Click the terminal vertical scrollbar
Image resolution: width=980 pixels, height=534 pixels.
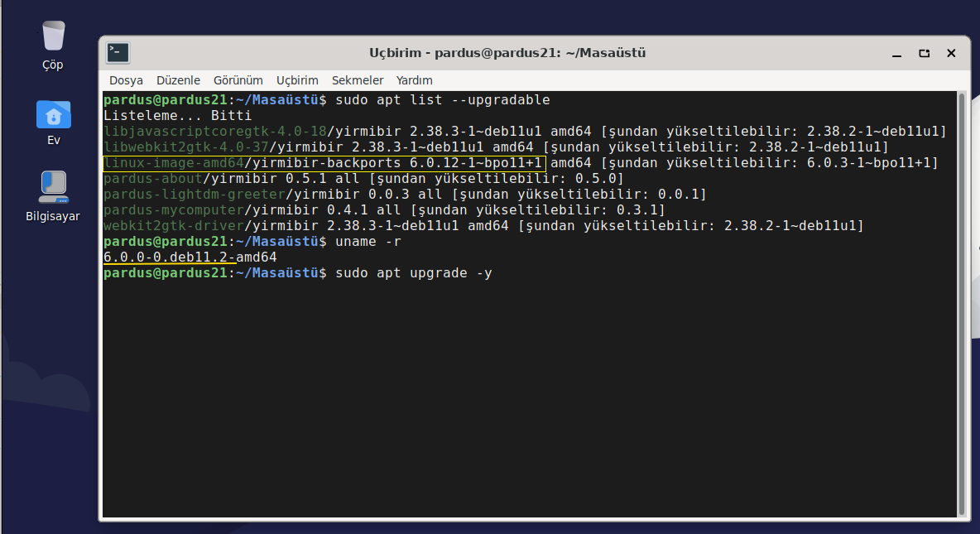point(962,304)
